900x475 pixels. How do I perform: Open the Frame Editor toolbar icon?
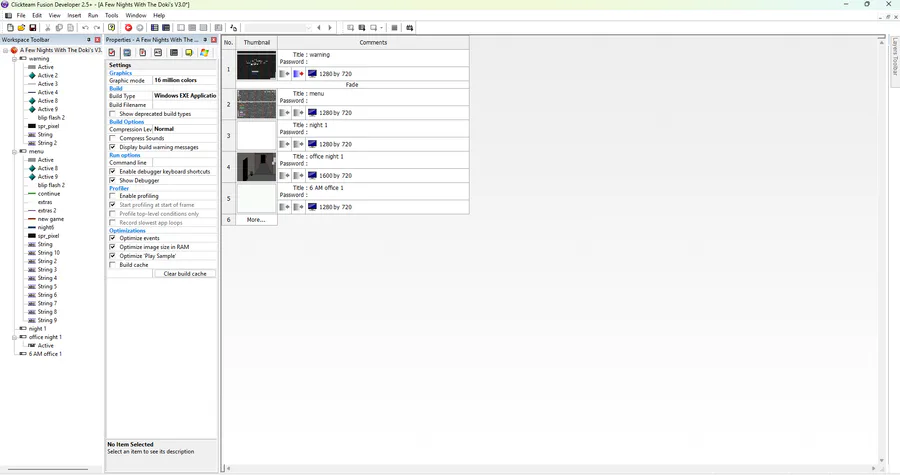[x=166, y=28]
